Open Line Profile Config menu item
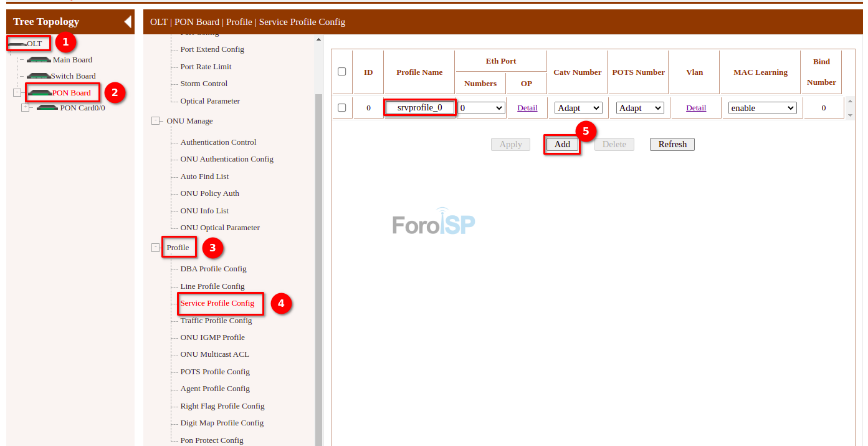The image size is (868, 446). point(212,286)
